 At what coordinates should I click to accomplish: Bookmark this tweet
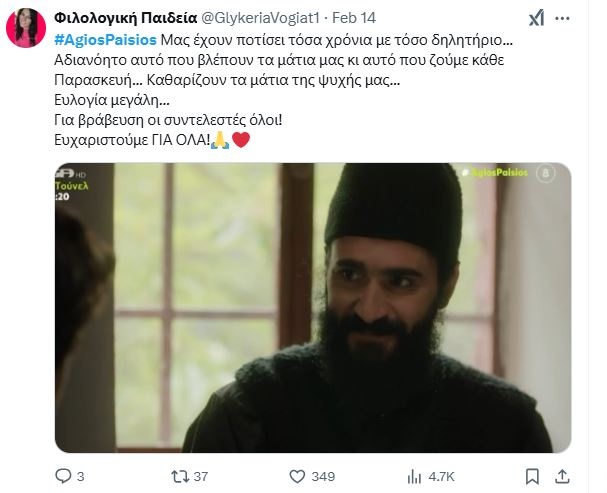pos(532,476)
